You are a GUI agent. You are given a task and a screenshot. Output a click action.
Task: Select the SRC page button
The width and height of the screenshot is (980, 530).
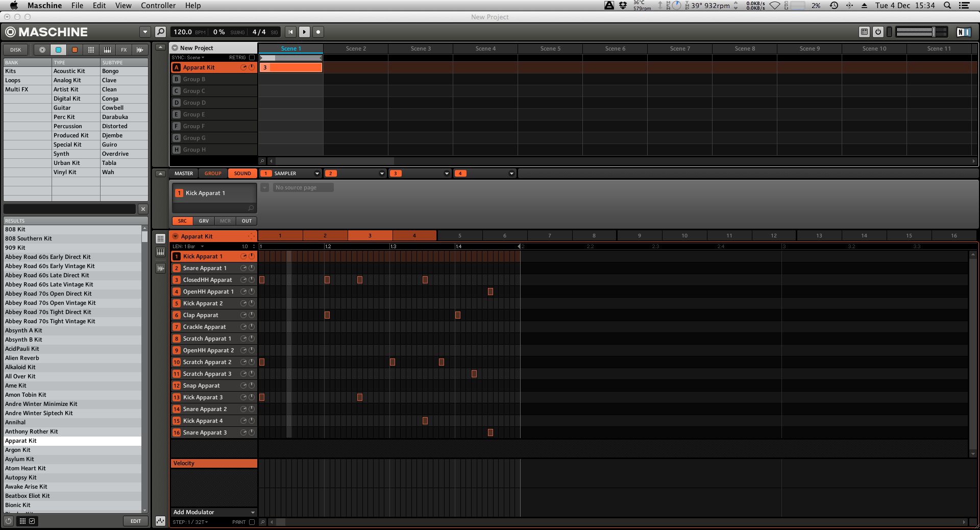pyautogui.click(x=182, y=221)
